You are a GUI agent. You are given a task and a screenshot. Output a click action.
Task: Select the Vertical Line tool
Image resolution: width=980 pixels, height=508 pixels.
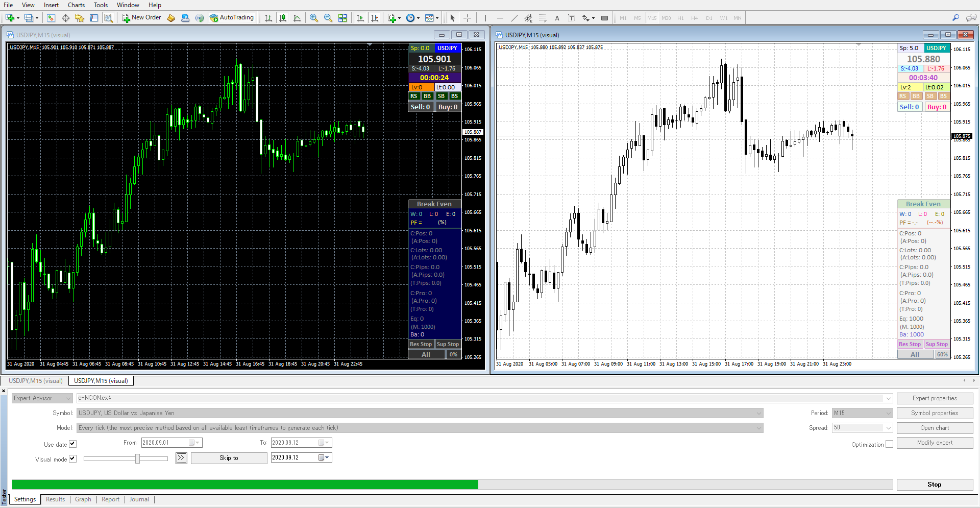point(485,18)
